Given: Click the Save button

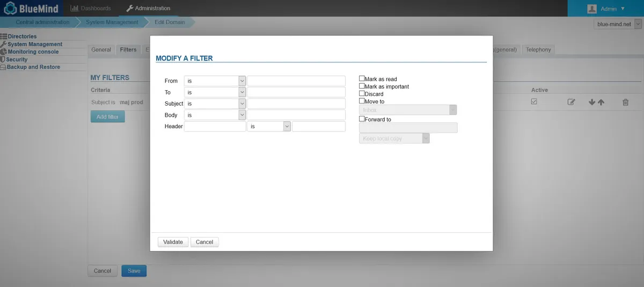Looking at the screenshot, I should (134, 271).
